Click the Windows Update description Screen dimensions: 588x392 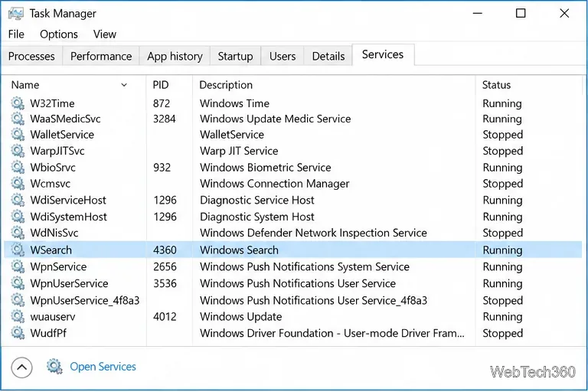[x=240, y=317]
